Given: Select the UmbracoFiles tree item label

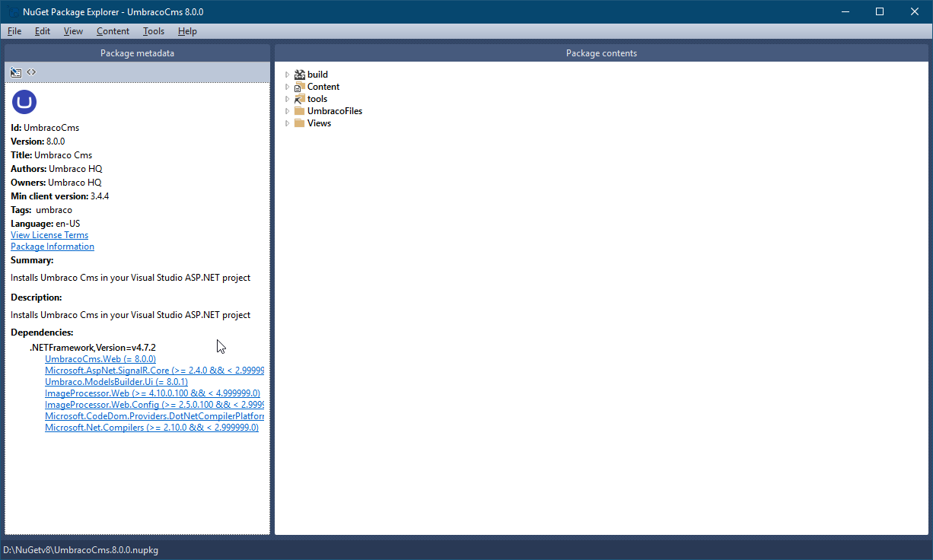Looking at the screenshot, I should coord(335,111).
